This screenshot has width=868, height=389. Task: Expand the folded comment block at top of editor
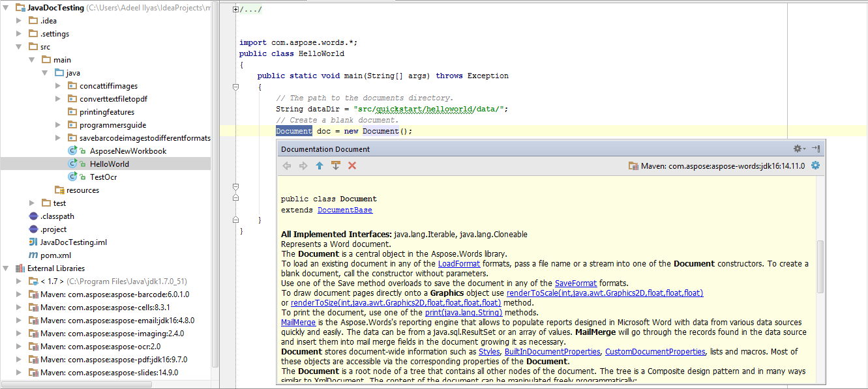pos(235,10)
